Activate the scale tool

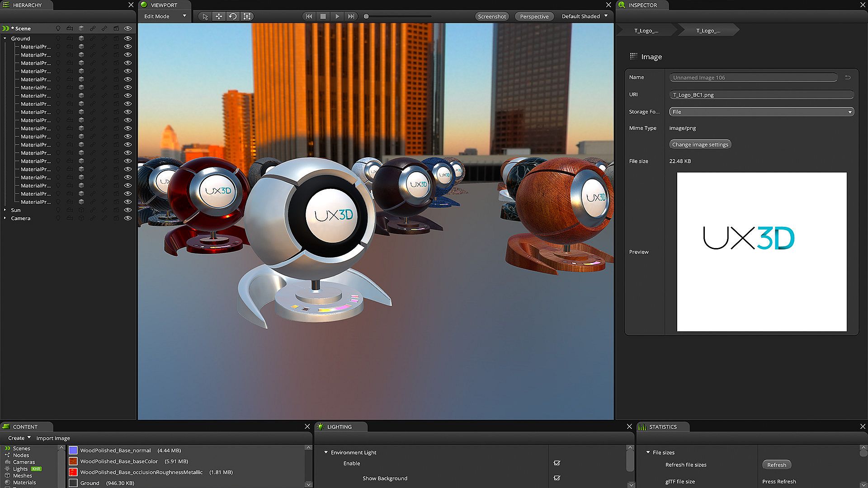click(247, 16)
